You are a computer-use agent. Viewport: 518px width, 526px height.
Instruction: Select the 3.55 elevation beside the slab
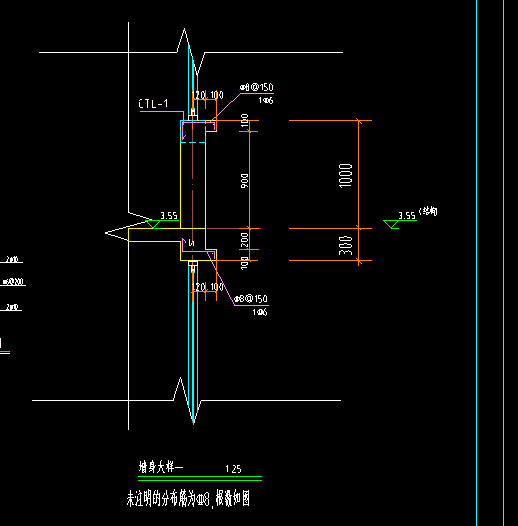point(169,215)
